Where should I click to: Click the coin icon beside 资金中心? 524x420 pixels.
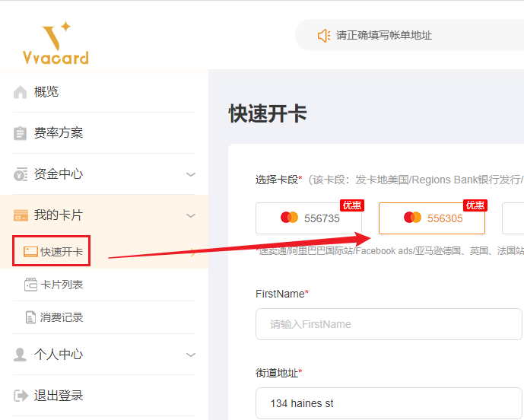21,174
